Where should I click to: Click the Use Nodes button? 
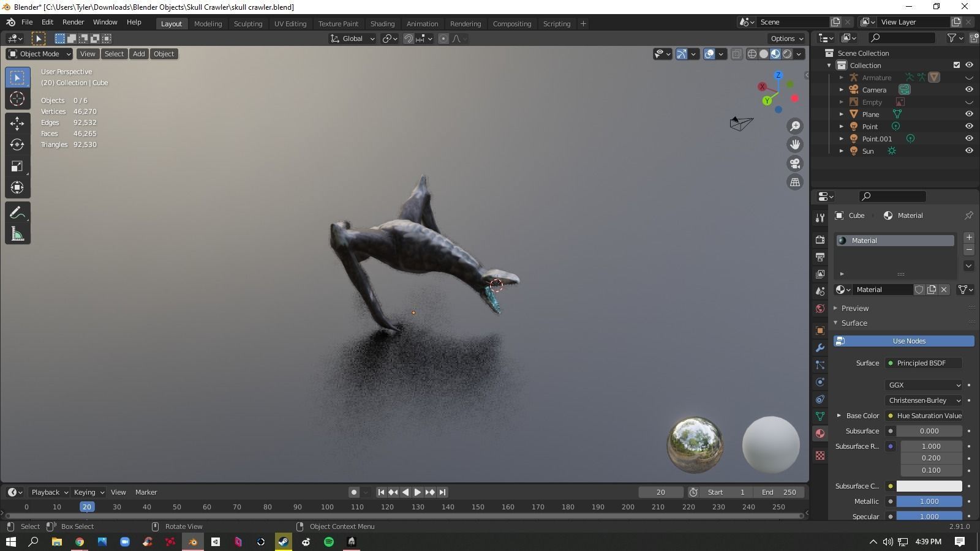[x=909, y=341]
